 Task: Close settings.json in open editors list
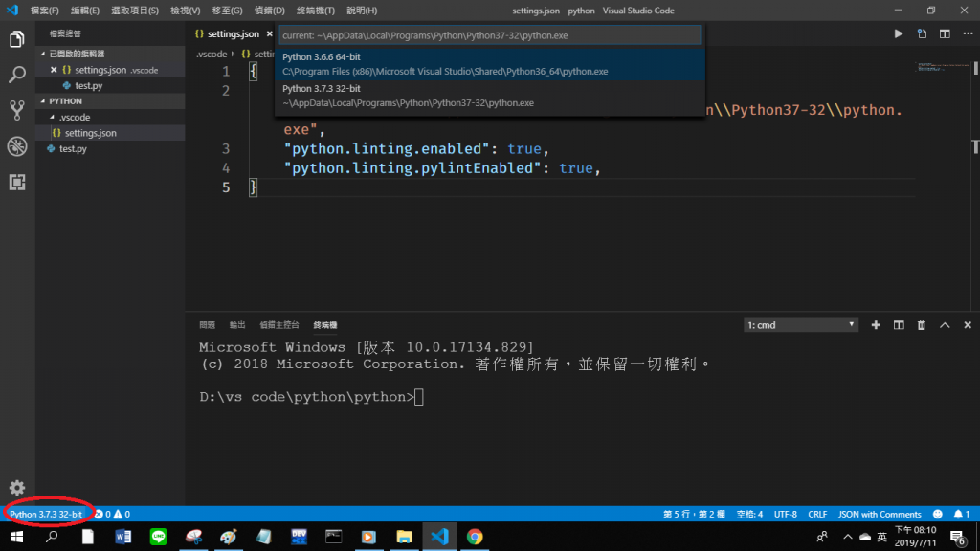pyautogui.click(x=54, y=70)
